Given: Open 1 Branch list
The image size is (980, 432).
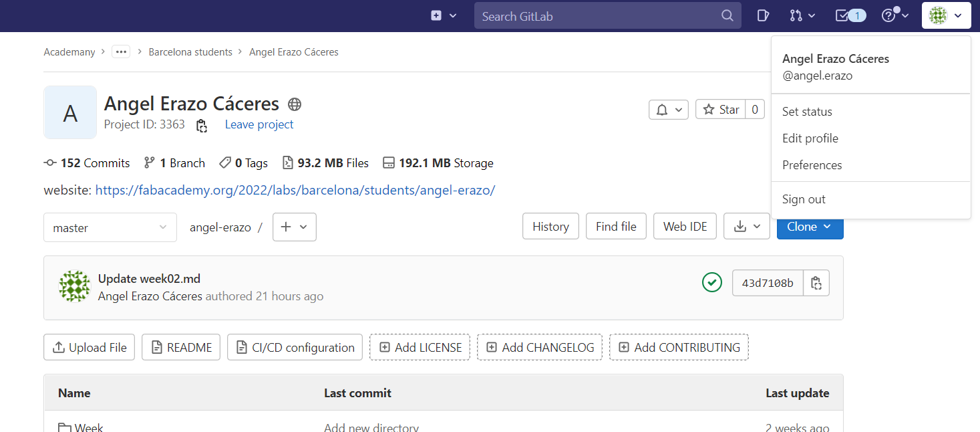Looking at the screenshot, I should (174, 163).
